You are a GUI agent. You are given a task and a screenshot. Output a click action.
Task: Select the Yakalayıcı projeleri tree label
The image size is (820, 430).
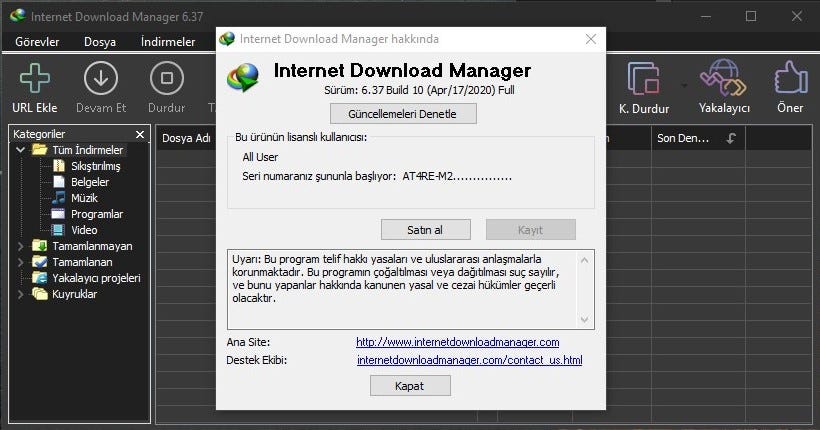[x=96, y=278]
